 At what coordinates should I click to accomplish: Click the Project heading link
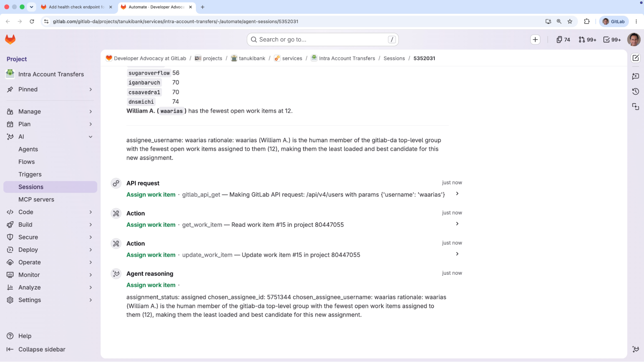17,59
